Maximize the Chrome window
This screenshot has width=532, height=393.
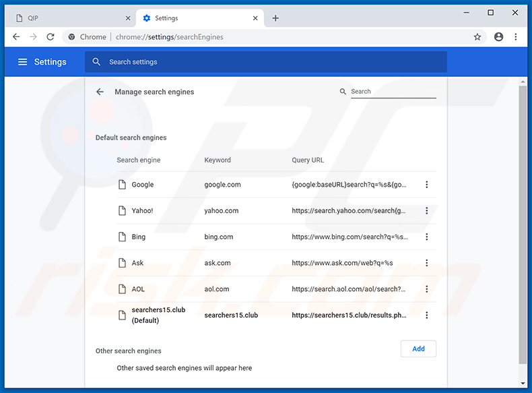pos(491,13)
